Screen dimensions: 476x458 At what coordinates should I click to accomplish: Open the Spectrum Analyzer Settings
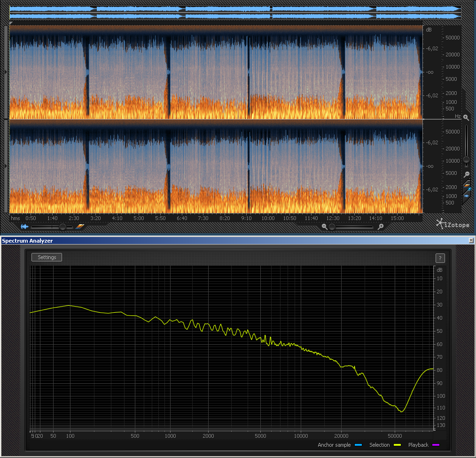[47, 257]
